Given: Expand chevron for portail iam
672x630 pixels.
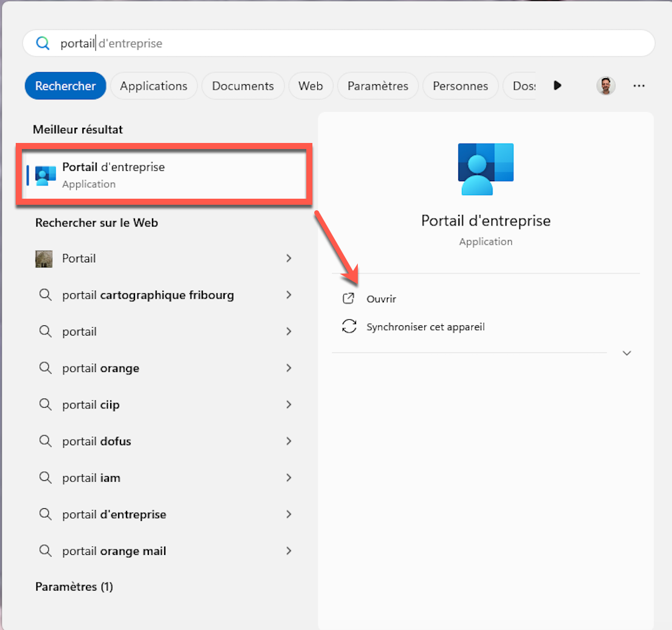Looking at the screenshot, I should point(289,478).
